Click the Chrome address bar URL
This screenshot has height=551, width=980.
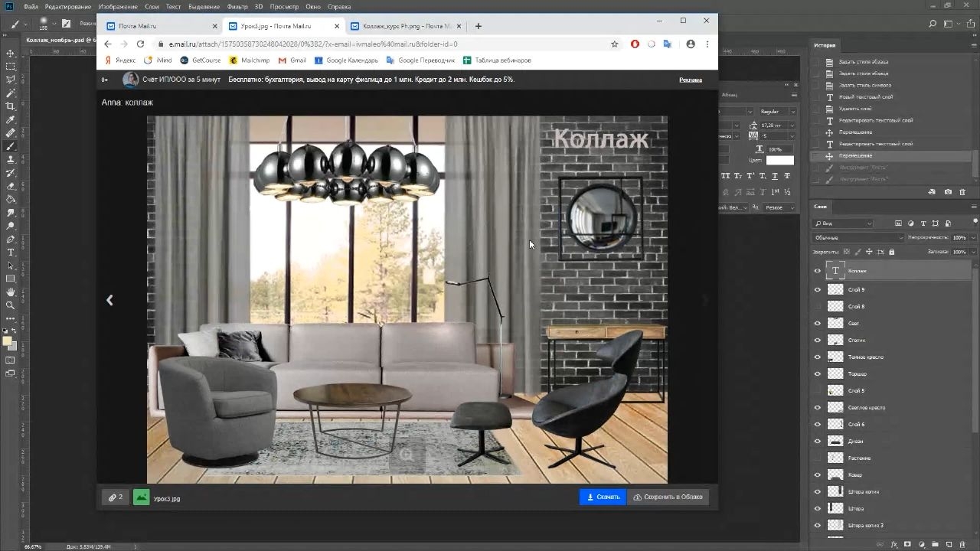point(313,44)
